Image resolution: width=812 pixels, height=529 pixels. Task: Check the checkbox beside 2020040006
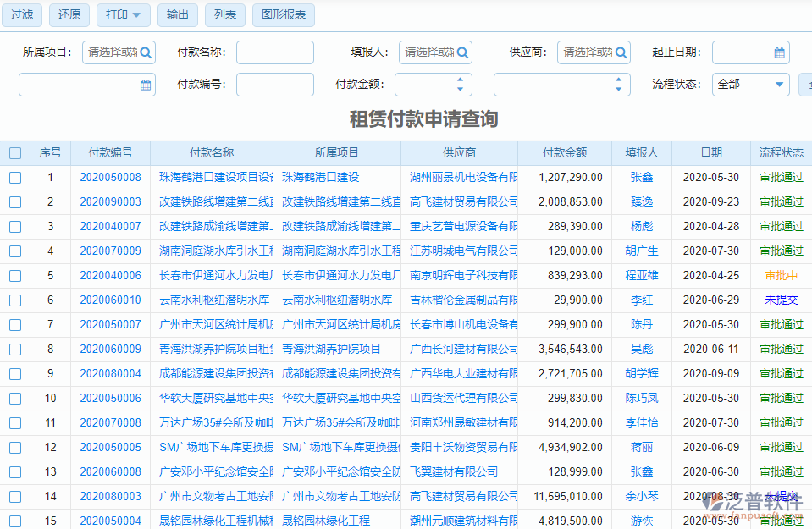[x=14, y=275]
